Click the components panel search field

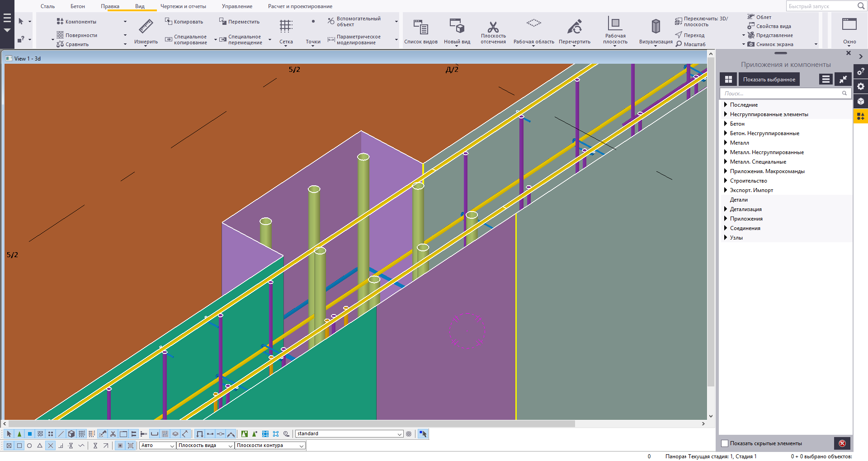click(781, 94)
